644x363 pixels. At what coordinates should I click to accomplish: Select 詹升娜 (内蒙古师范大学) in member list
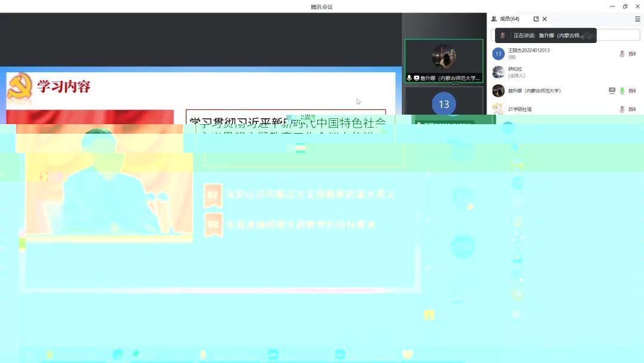[534, 91]
